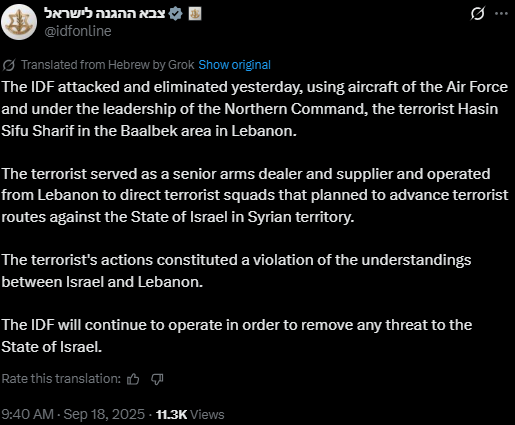Image resolution: width=515 pixels, height=425 pixels.
Task: Rate the translation with thumbs up
Action: click(x=133, y=379)
